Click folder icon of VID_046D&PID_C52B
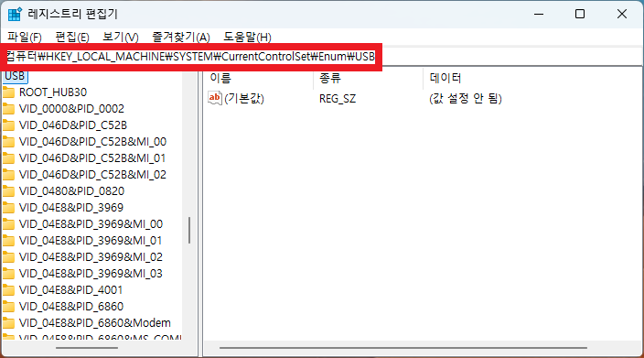This screenshot has width=644, height=358. pyautogui.click(x=8, y=125)
